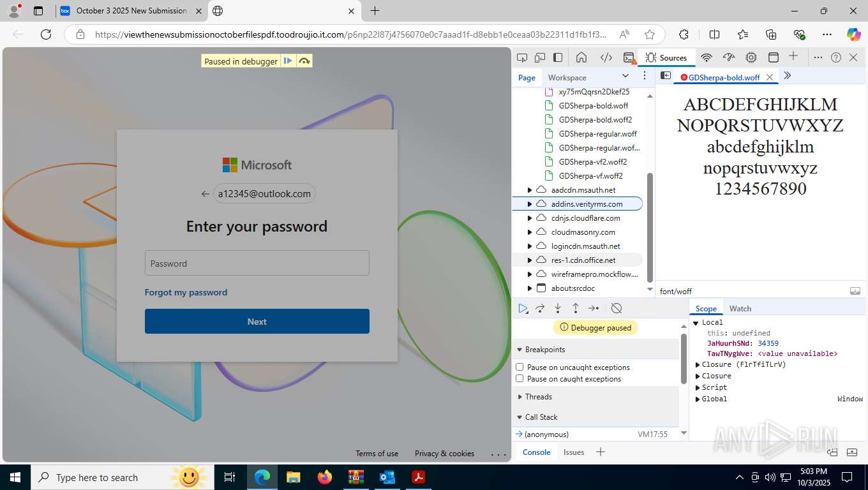Open Outlook from the taskbar
The width and height of the screenshot is (868, 490).
pos(387,477)
